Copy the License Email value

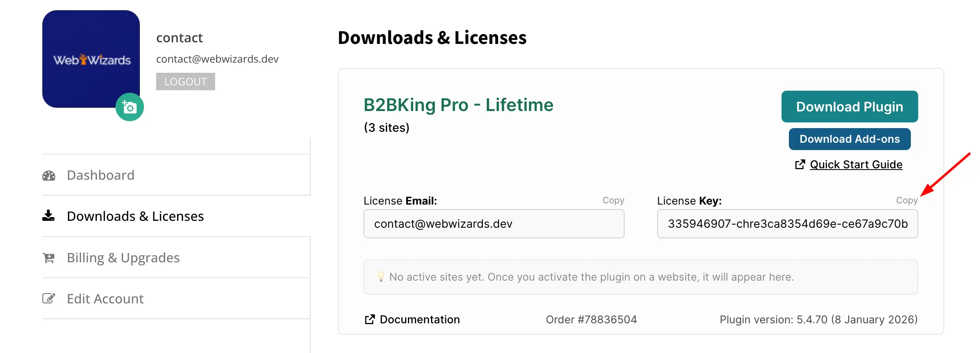(613, 200)
